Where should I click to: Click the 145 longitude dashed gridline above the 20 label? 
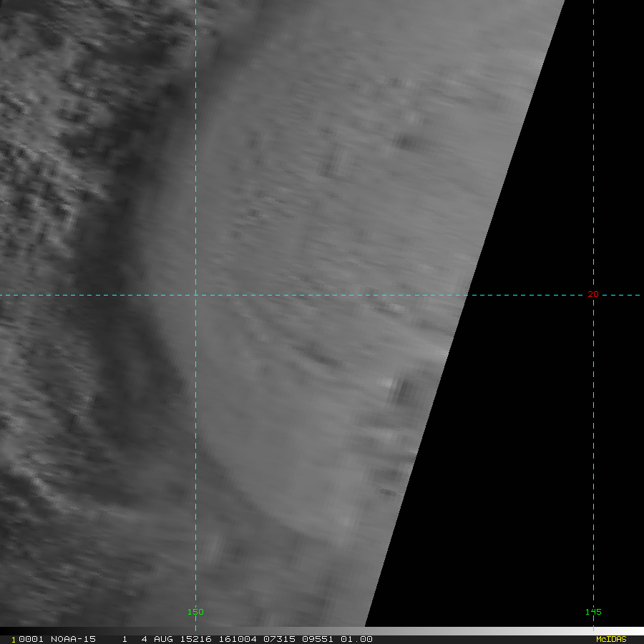(x=593, y=144)
